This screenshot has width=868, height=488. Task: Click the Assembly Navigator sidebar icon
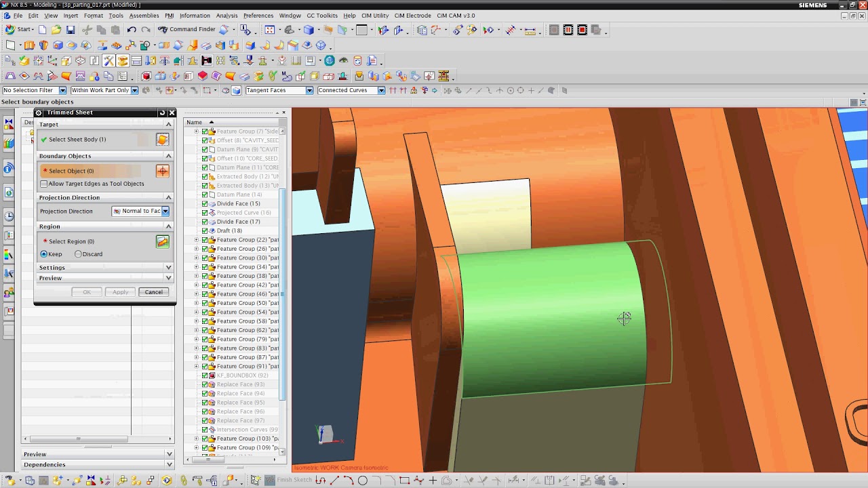tap(9, 124)
